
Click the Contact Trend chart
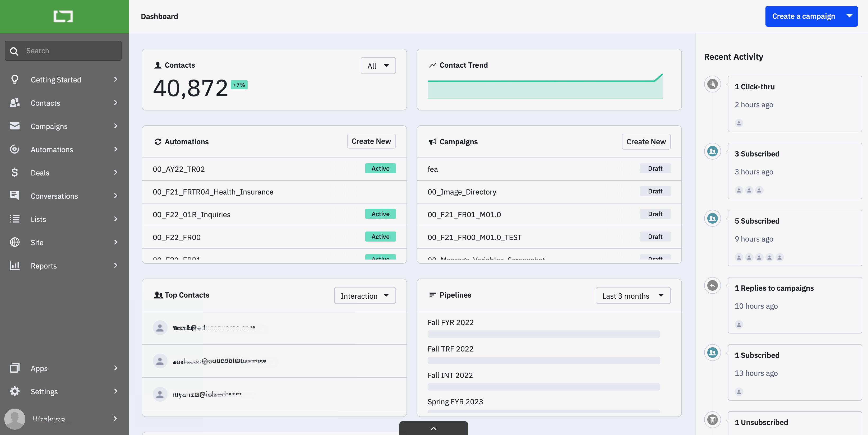click(x=545, y=86)
